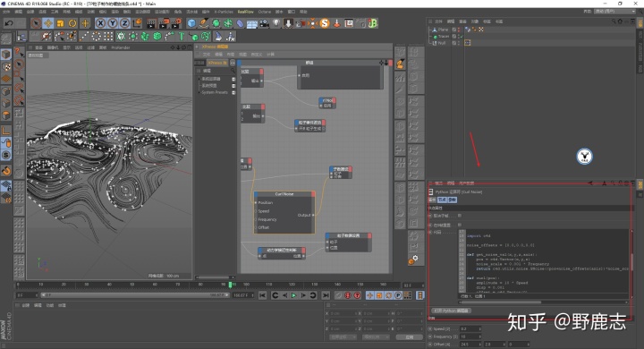The image size is (644, 349).
Task: Click the Curl Noise blue input corner
Action: 257,194
